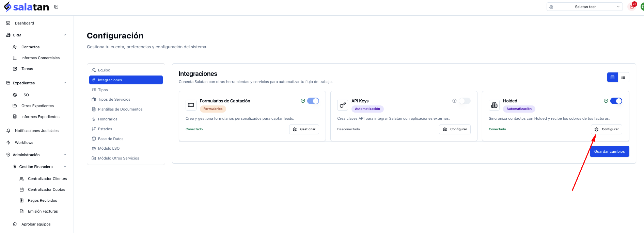This screenshot has height=233, width=644.
Task: Collapse the sidebar panel icon
Action: [56, 6]
